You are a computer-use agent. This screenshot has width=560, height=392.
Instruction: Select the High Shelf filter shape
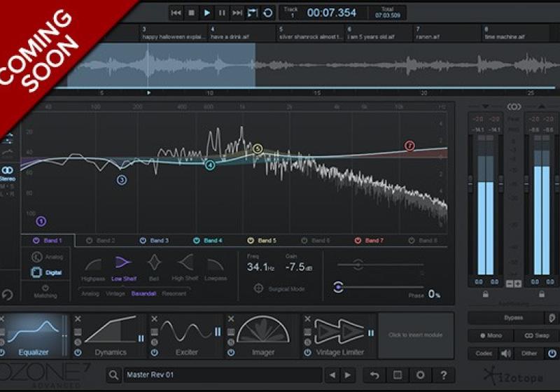click(186, 263)
